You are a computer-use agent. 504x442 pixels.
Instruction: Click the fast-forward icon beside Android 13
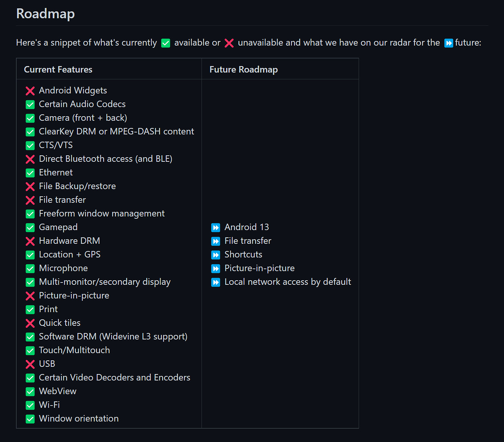pos(216,227)
